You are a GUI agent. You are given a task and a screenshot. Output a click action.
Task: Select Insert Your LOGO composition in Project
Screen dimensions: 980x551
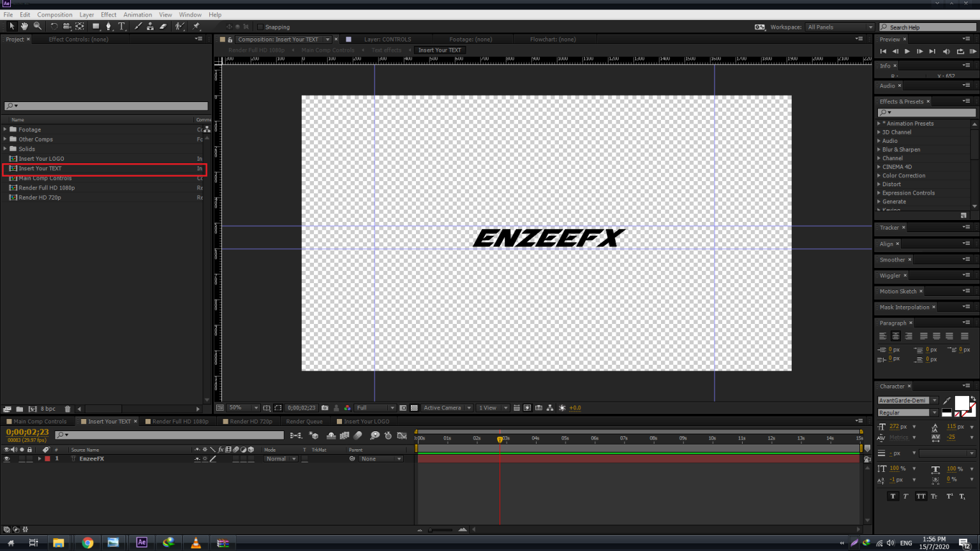pyautogui.click(x=41, y=159)
